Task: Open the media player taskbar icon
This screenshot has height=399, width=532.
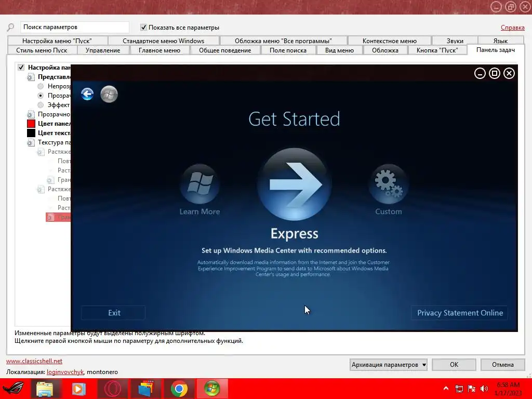Action: point(78,389)
